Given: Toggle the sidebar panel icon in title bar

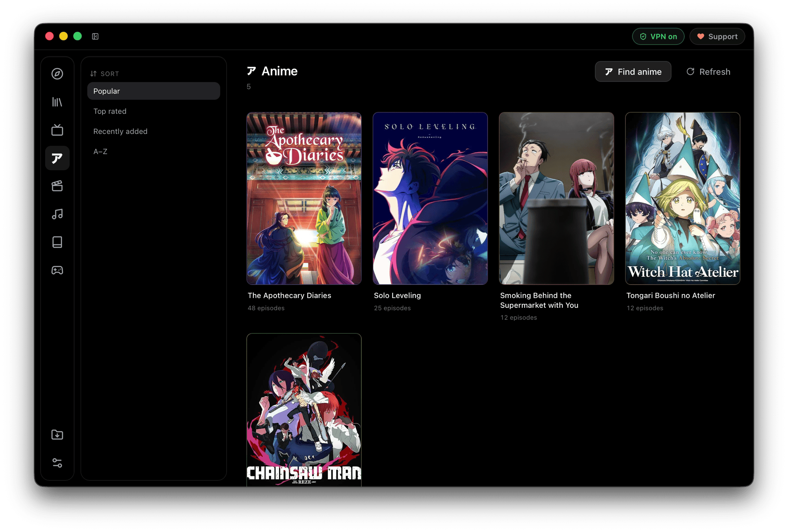Looking at the screenshot, I should point(95,36).
